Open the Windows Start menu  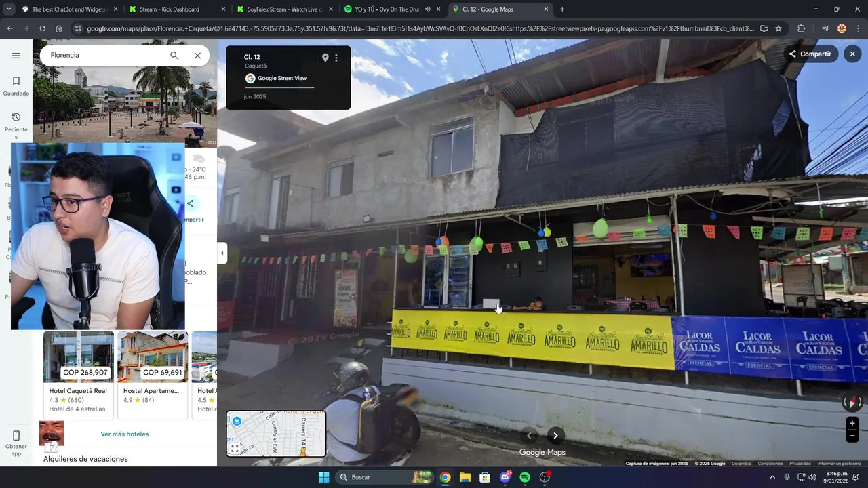click(323, 477)
